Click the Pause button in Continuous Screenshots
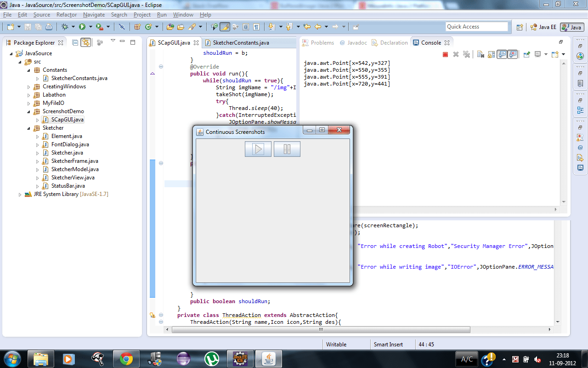The width and height of the screenshot is (588, 368). (x=287, y=149)
